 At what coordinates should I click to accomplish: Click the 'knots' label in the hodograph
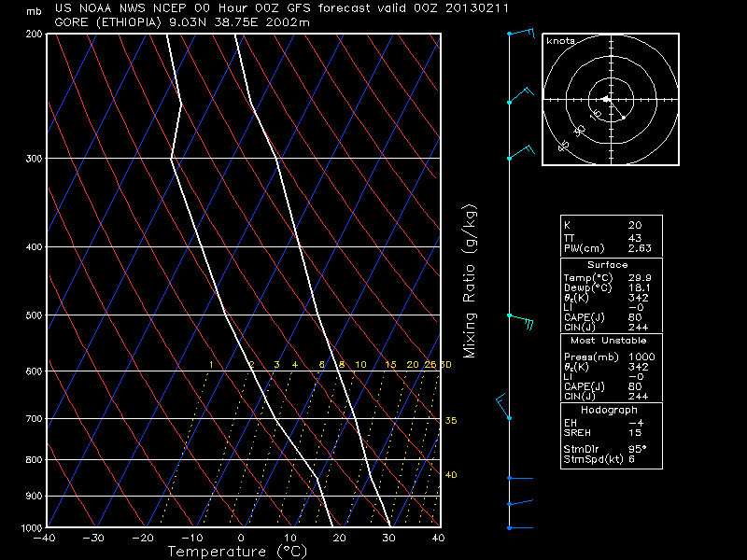tap(561, 41)
